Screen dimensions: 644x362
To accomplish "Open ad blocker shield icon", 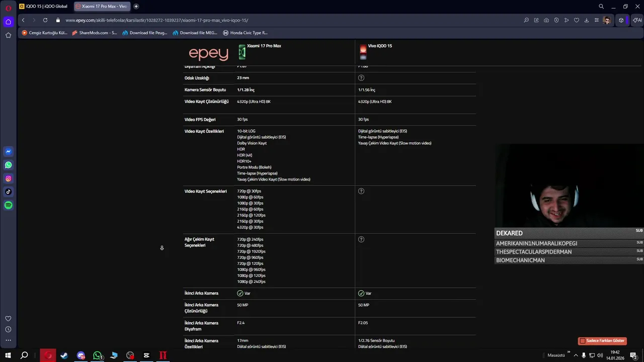I will coord(556,20).
